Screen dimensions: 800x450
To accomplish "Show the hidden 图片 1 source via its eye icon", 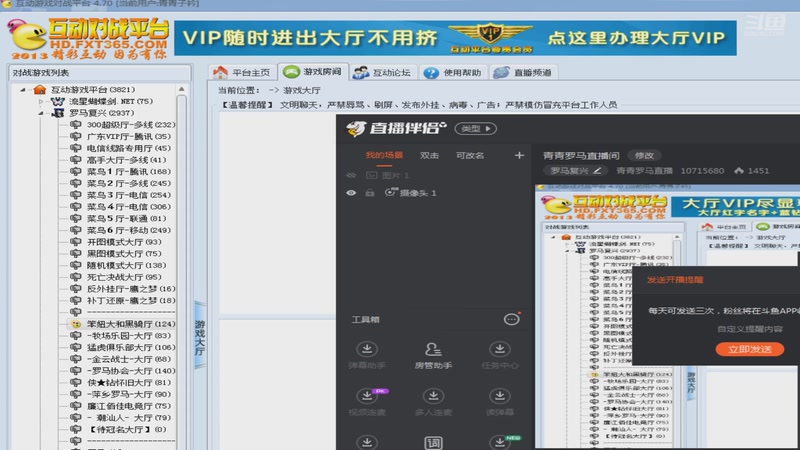I will click(351, 176).
